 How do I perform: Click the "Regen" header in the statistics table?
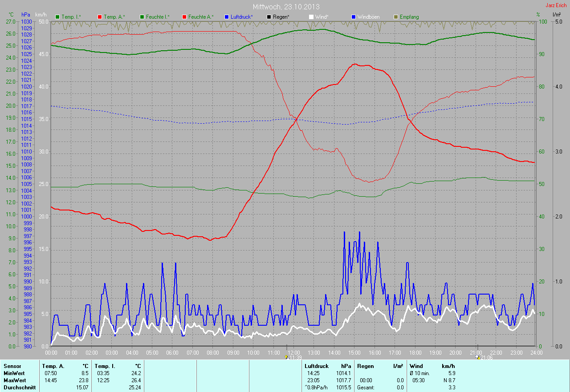coord(365,366)
